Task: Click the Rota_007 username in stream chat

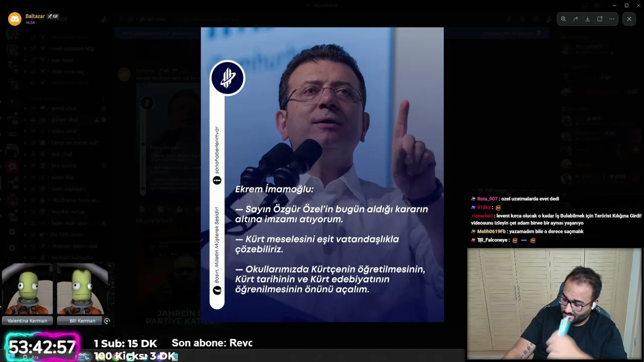Action: (x=487, y=199)
